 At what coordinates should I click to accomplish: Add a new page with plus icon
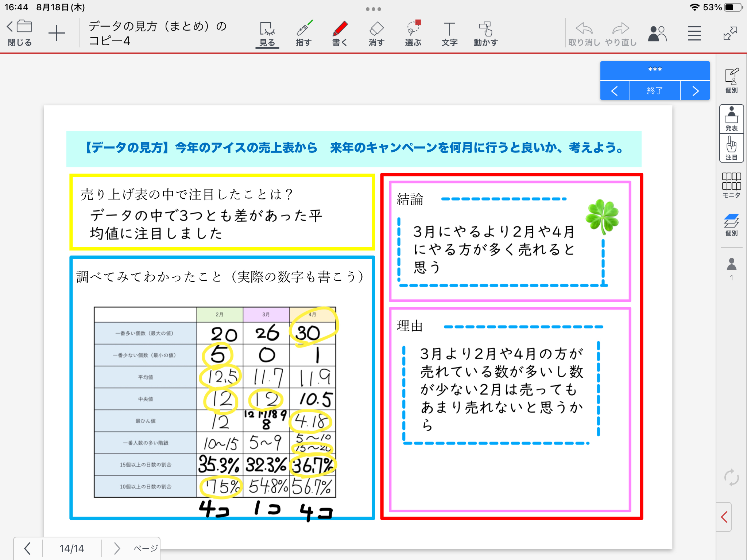[57, 34]
